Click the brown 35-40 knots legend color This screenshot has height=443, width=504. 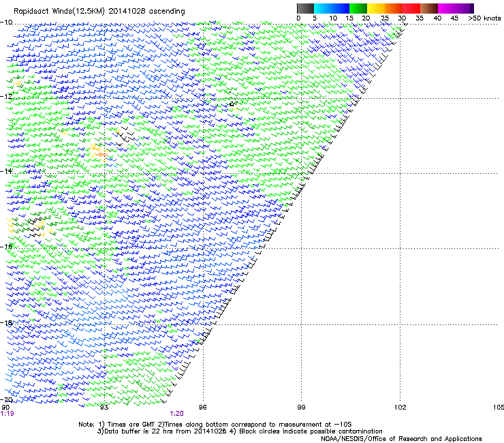429,8
